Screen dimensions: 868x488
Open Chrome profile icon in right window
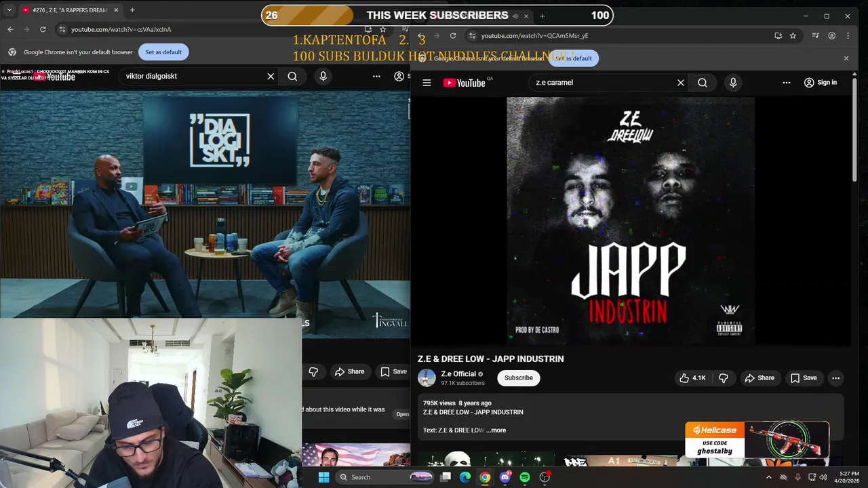(832, 36)
